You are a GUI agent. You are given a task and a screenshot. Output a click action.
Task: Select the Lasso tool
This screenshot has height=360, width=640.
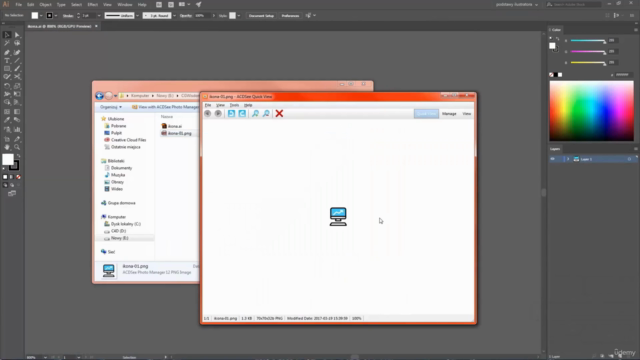(17, 43)
